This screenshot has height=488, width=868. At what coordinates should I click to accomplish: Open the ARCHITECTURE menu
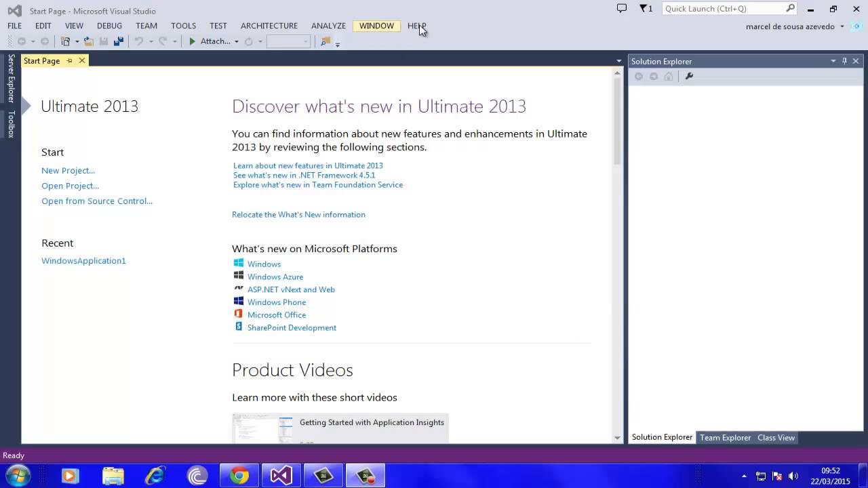click(x=269, y=26)
